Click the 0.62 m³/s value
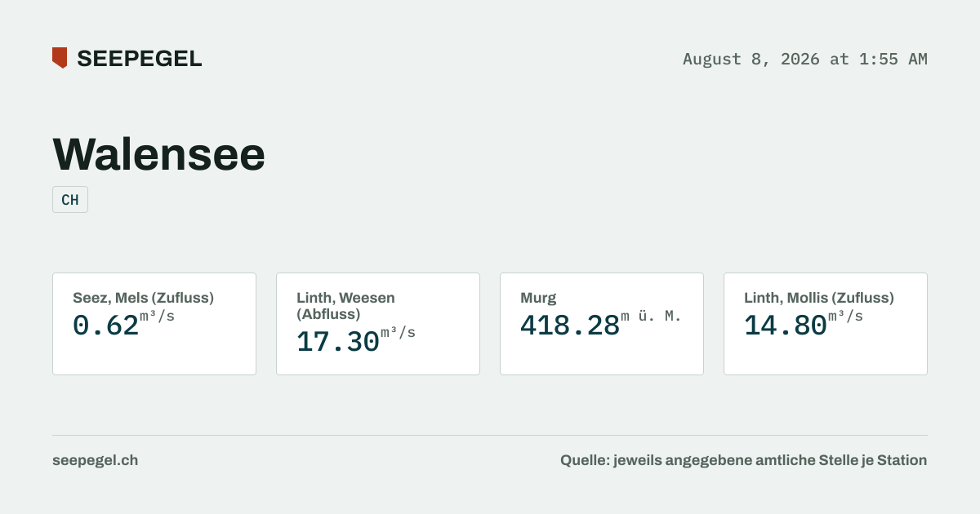 tap(123, 323)
